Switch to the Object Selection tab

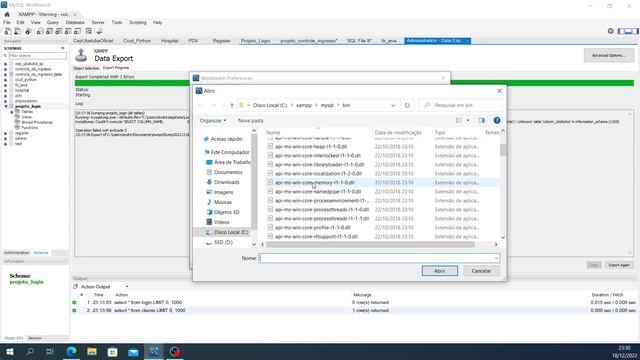86,68
